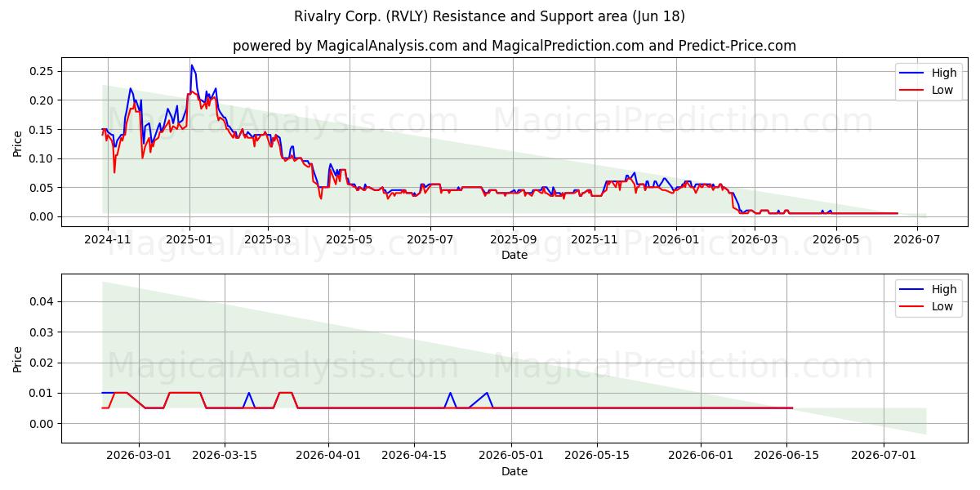Click the '2025-03' x-axis label of top chart
The width and height of the screenshot is (980, 490).
coord(269,240)
